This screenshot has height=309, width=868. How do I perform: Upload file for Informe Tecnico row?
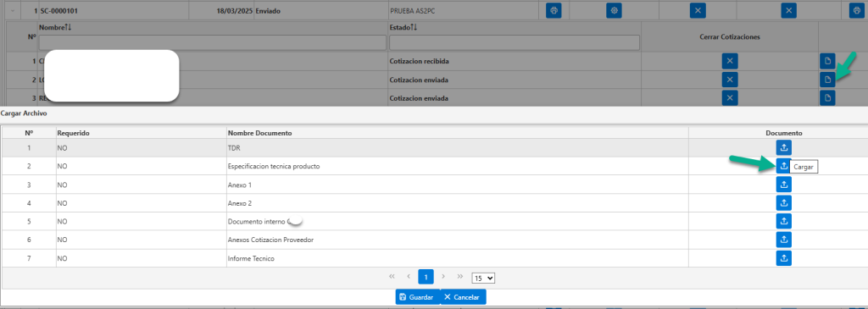click(783, 258)
